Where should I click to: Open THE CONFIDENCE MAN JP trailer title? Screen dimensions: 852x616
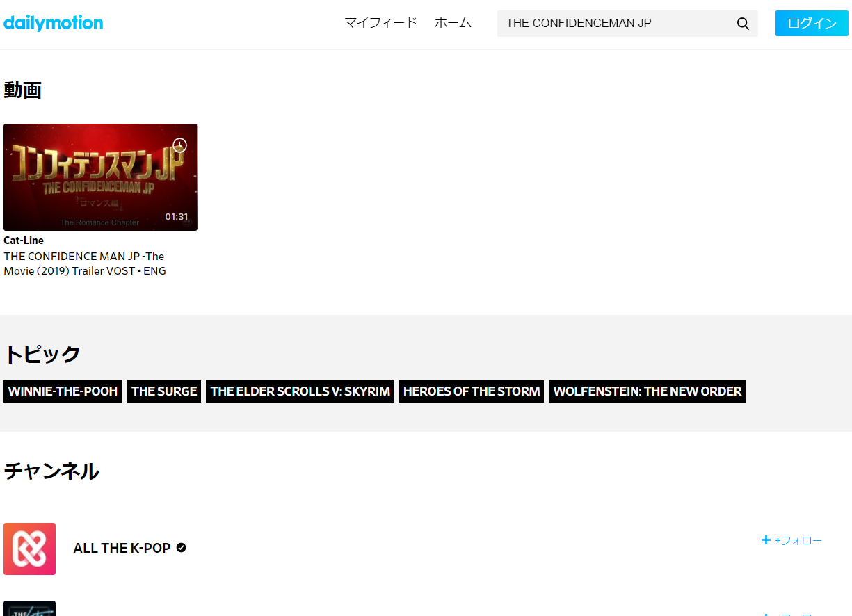[x=85, y=264]
